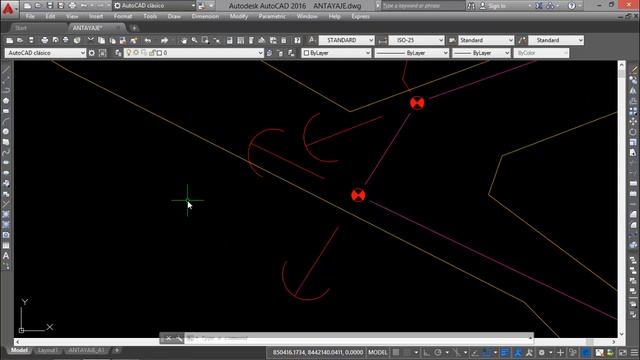The image size is (640, 360).
Task: Toggle layer 0 on/off light bulb
Action: (x=129, y=53)
